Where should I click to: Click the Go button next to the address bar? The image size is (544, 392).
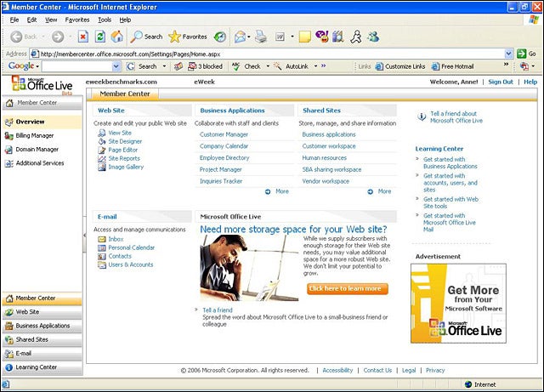526,54
